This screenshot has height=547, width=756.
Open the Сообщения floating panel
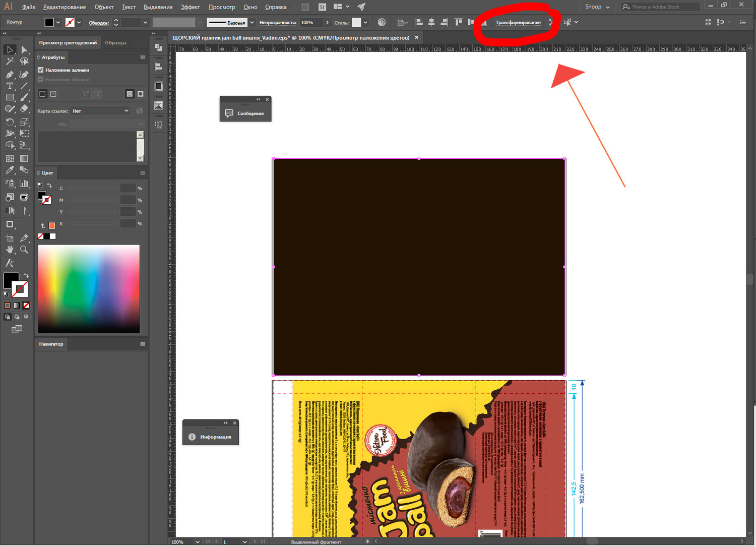[x=245, y=113]
